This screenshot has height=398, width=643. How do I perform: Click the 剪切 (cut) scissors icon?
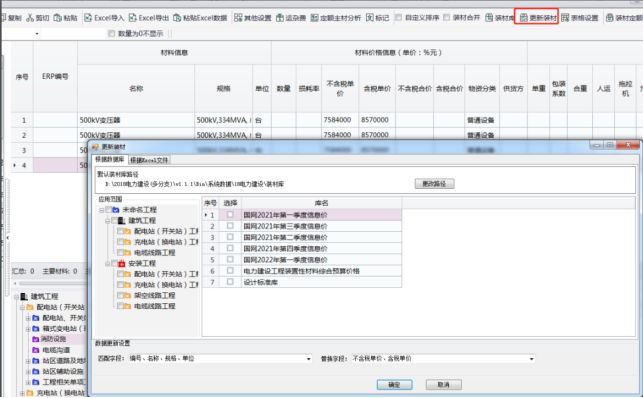point(30,18)
